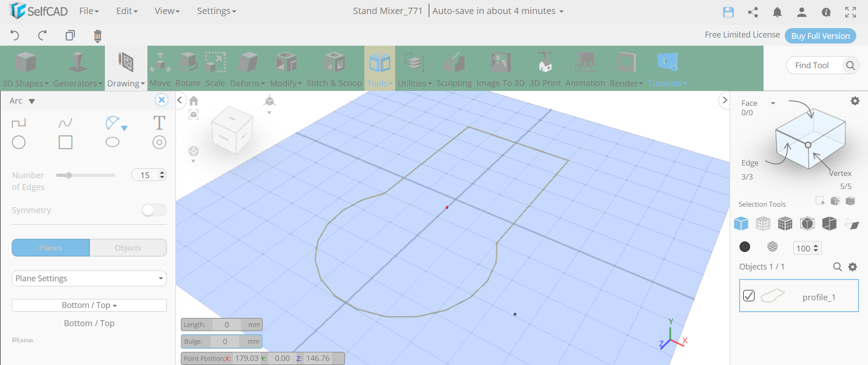
Task: Open Stitch & Scoop tool
Action: pos(334,69)
